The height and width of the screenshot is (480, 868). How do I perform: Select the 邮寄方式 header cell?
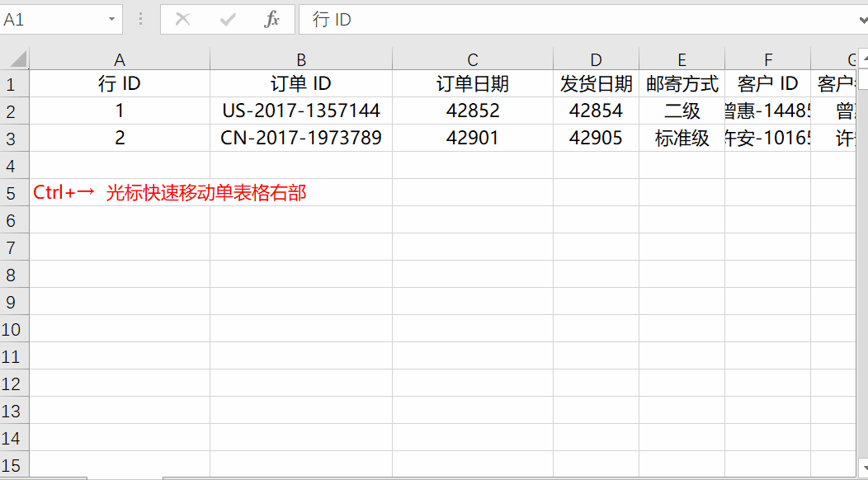[682, 83]
